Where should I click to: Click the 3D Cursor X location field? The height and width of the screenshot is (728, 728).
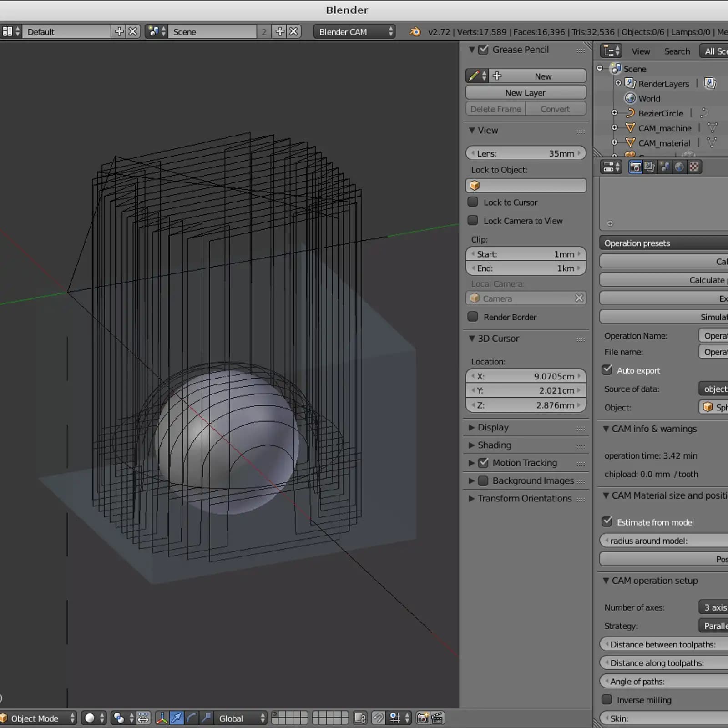click(526, 376)
